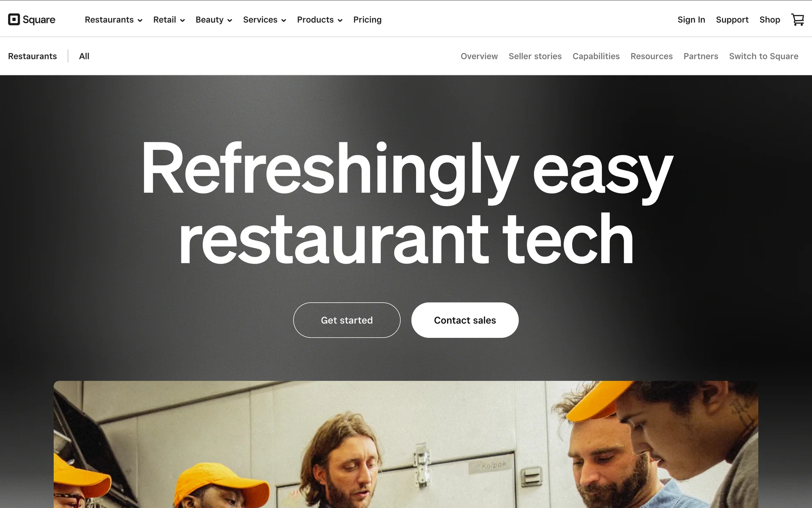
Task: Open the Partners section
Action: (701, 56)
